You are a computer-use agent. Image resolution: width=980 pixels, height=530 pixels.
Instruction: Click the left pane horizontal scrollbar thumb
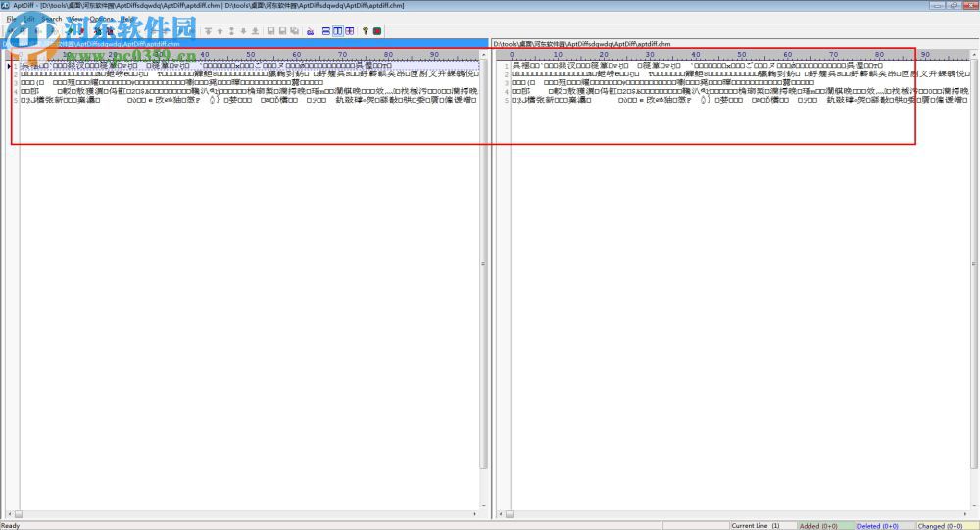coord(19,514)
